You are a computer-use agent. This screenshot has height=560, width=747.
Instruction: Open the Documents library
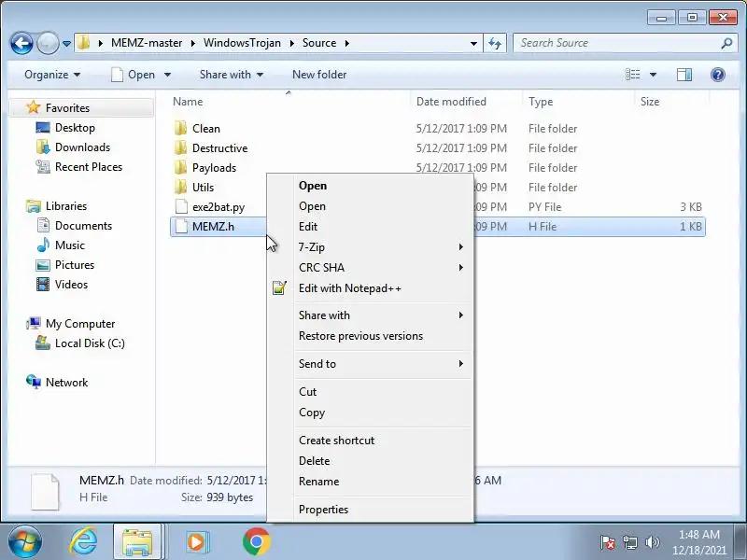click(83, 226)
